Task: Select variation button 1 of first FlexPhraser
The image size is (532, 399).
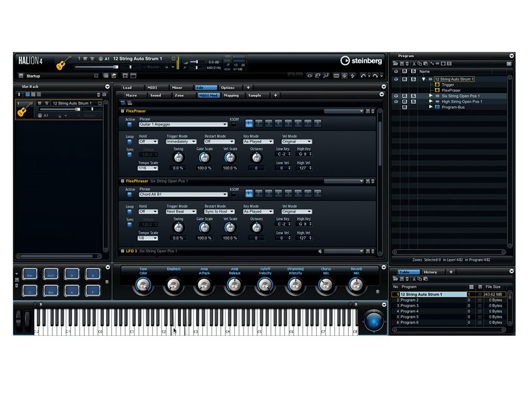Action: click(x=248, y=123)
